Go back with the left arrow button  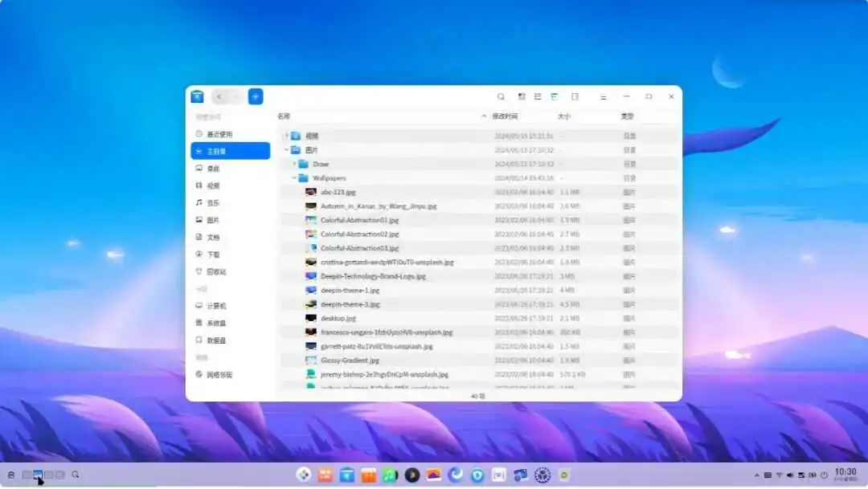tap(219, 96)
